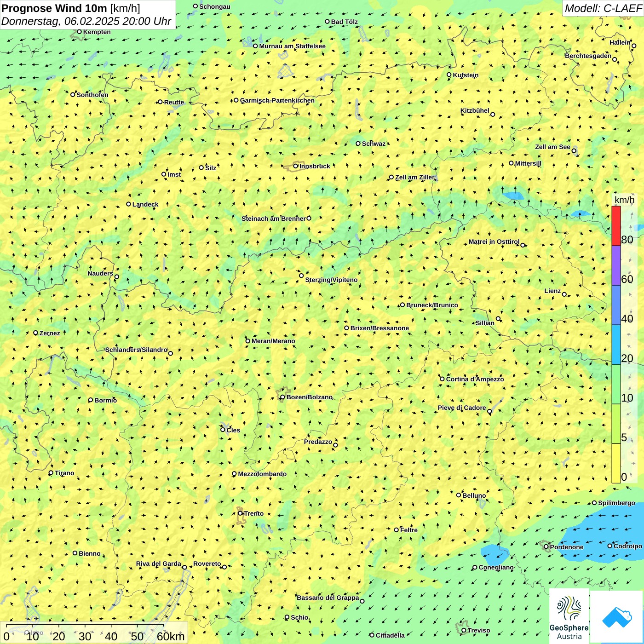Click the Zernez location marker

click(35, 333)
